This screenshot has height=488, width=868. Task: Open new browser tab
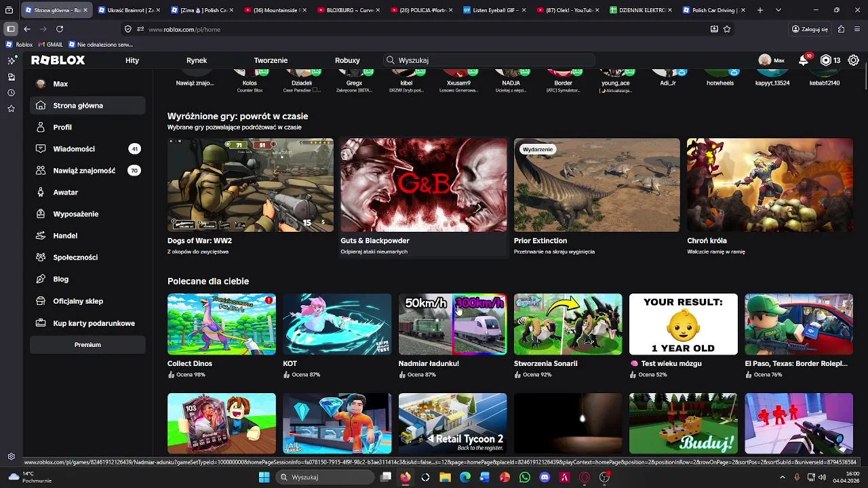[x=760, y=10]
